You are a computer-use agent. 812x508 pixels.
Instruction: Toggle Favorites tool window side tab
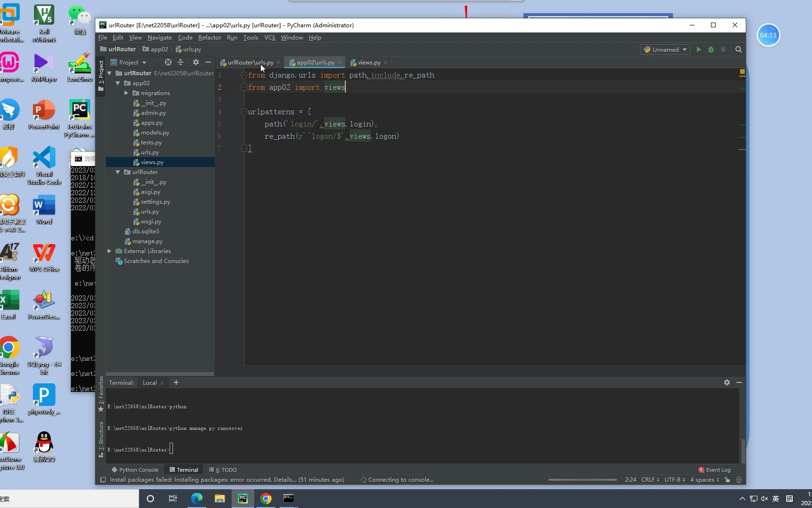click(x=101, y=394)
